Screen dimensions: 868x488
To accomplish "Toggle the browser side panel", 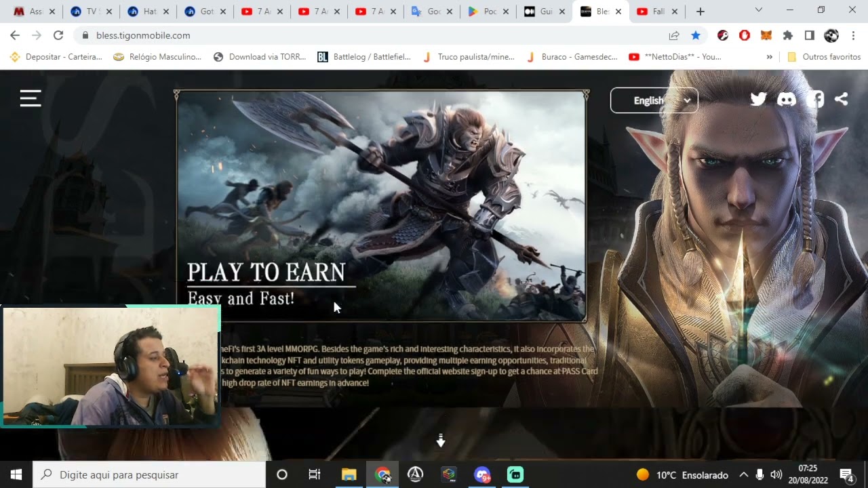I will coord(809,35).
